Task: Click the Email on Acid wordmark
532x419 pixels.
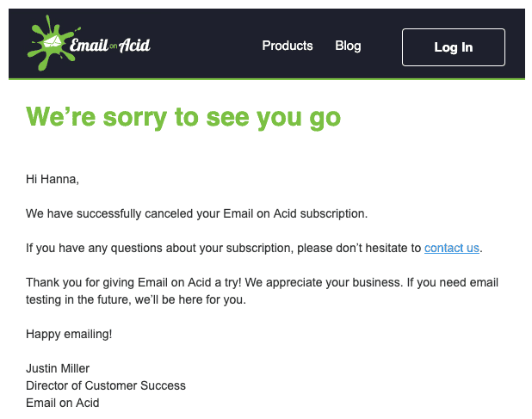Action: (110, 45)
